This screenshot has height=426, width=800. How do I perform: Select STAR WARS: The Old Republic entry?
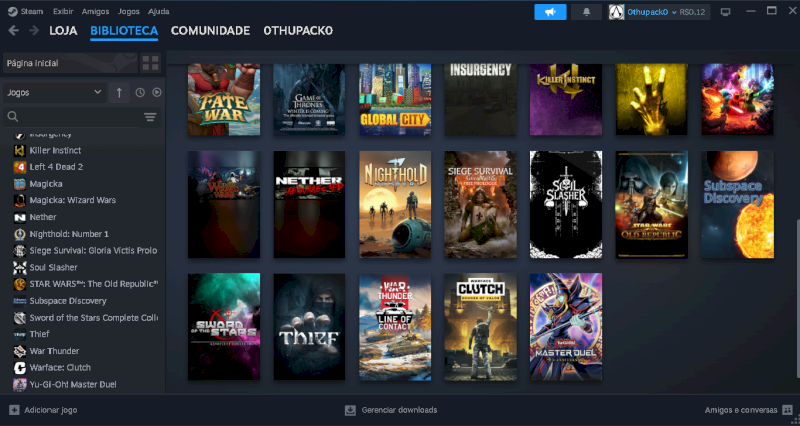click(x=85, y=284)
